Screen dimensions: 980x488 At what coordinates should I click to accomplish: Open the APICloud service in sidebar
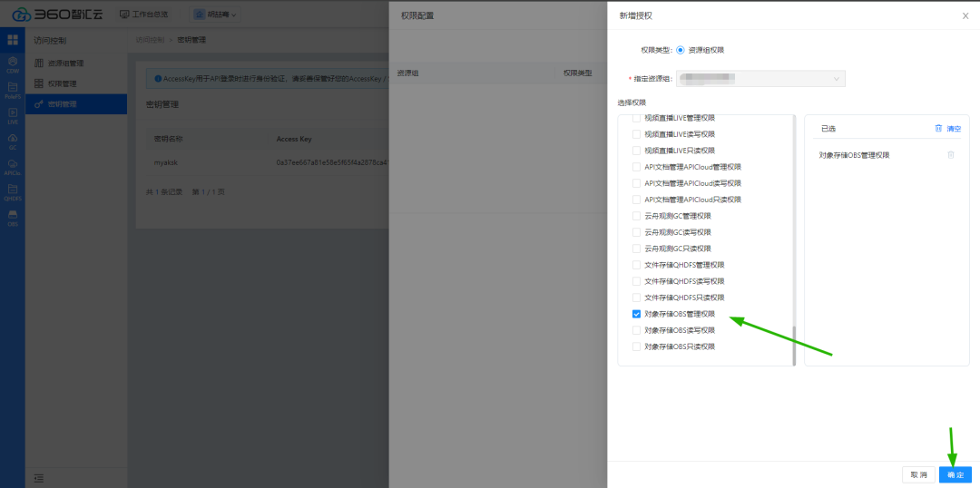(13, 168)
